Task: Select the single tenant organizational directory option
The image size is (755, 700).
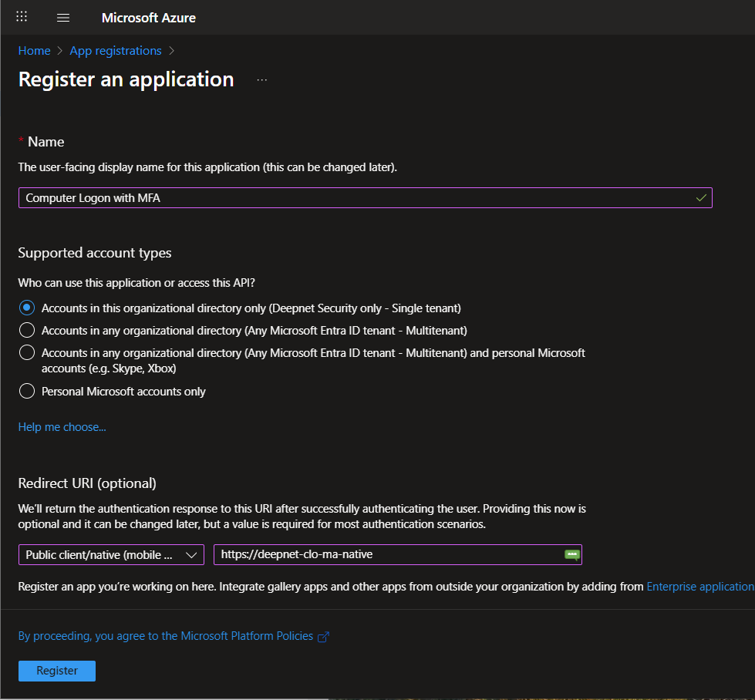Action: 27,308
